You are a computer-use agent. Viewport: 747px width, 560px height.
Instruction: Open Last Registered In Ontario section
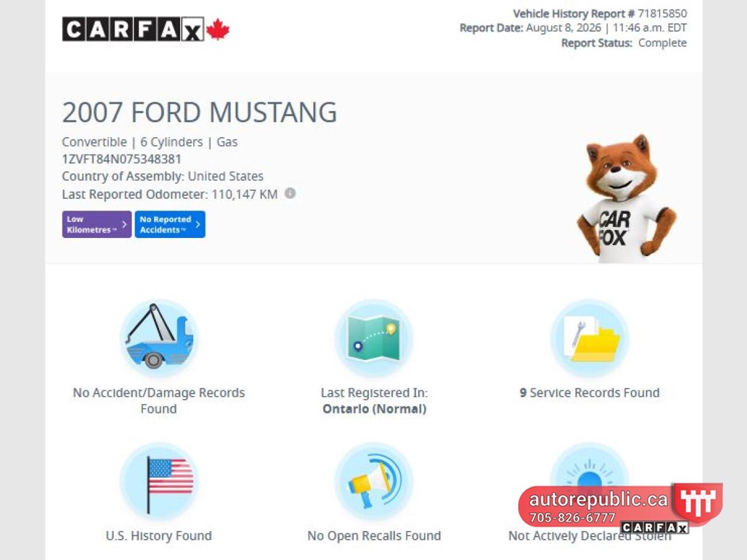[x=374, y=401]
